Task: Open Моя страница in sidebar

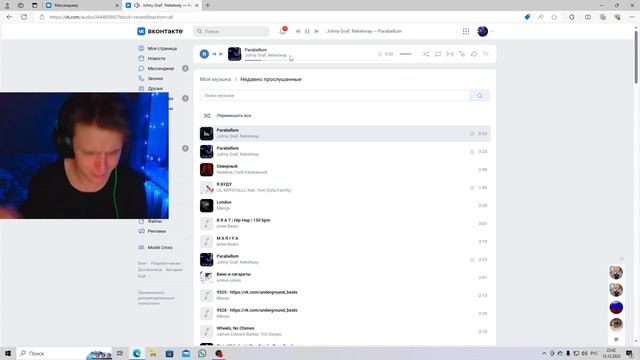Action: pos(158,48)
